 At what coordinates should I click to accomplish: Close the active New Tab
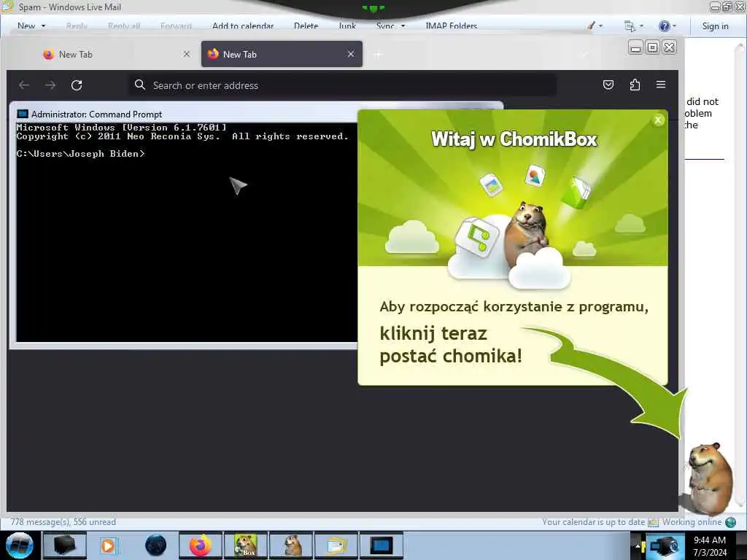tap(351, 54)
